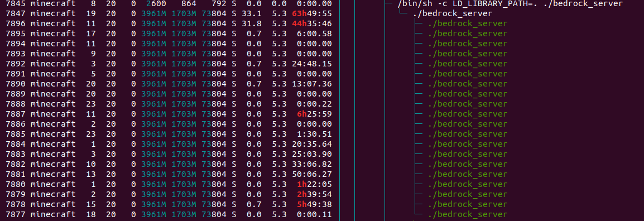Viewport: 644px width, 221px height.
Task: Click the 0:00.11 time value
Action: (314, 214)
